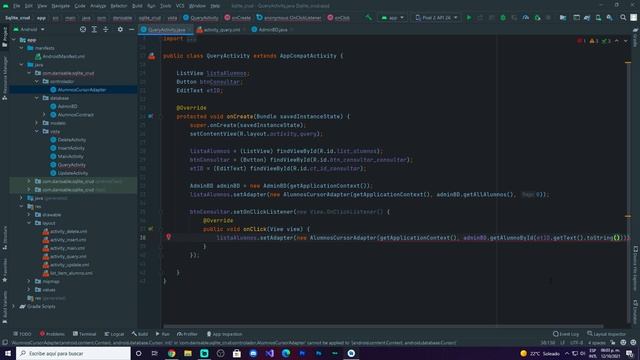Click the yellow warnings indicator in the editor
This screenshot has height=360, width=640.
tap(593, 41)
